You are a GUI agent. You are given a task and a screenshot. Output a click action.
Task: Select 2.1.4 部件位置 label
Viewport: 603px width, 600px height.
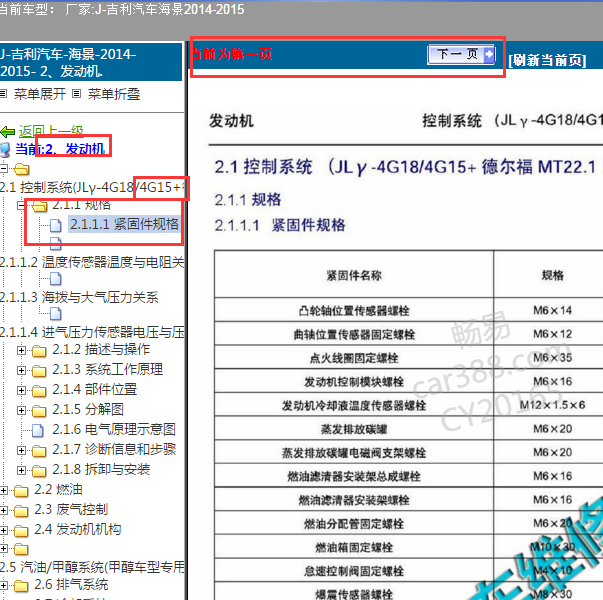[x=95, y=389]
